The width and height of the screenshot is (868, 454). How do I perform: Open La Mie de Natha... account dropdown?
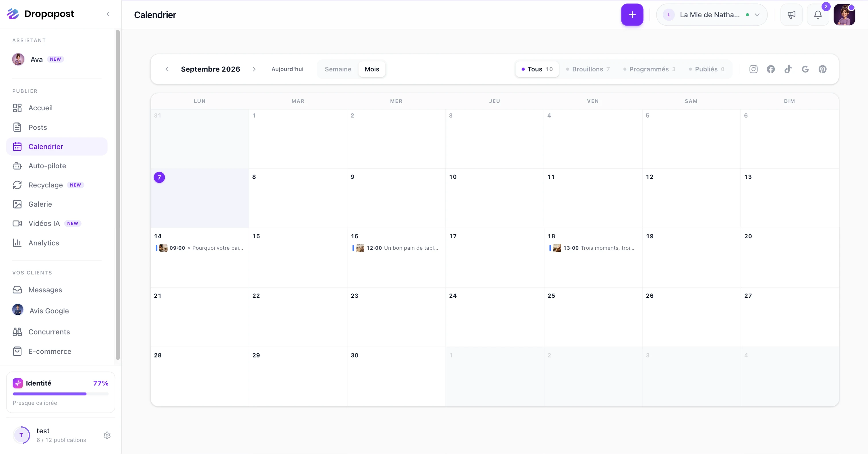(712, 15)
